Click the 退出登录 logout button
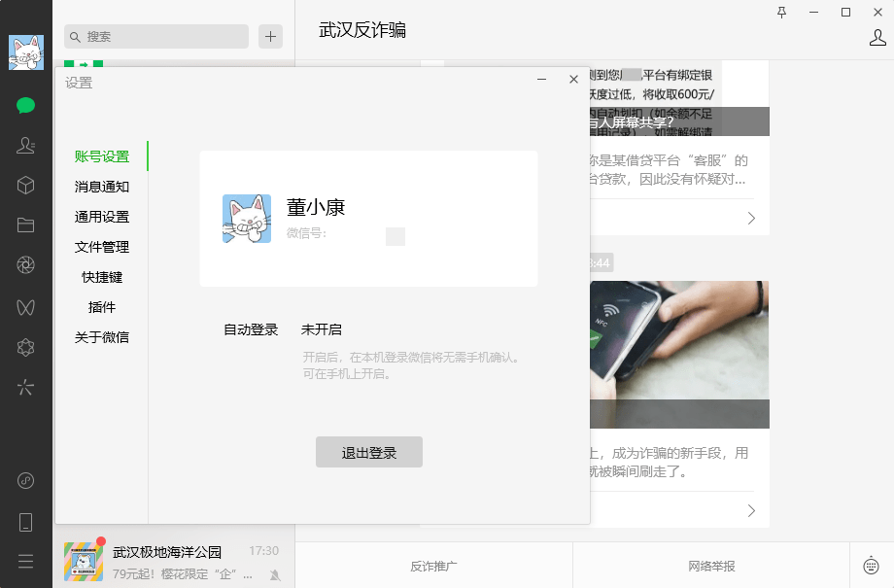Screen dimensions: 894x588 [369, 451]
